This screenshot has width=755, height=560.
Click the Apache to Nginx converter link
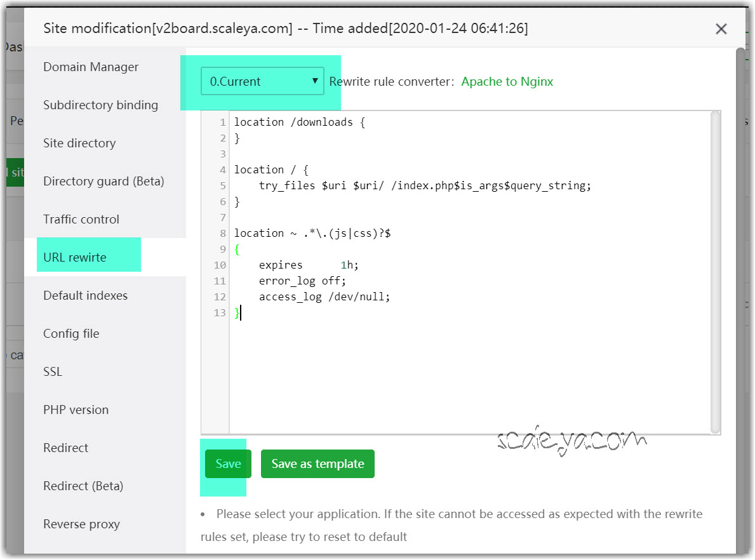(507, 81)
